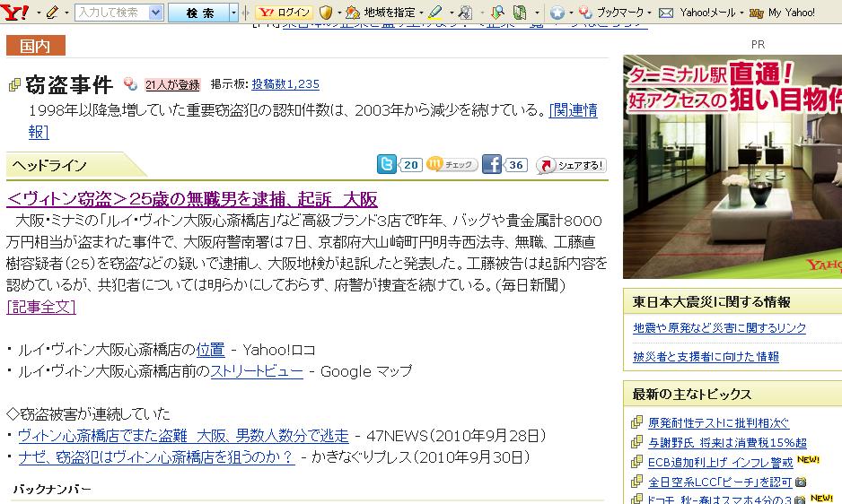Click icon beside 与謝野氏 将来は消費税15%超
The width and height of the screenshot is (842, 504).
[636, 442]
